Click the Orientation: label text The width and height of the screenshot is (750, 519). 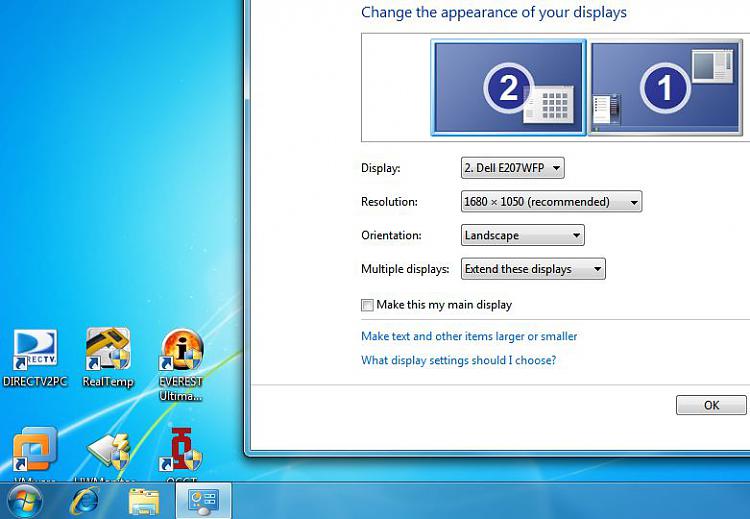click(x=391, y=235)
